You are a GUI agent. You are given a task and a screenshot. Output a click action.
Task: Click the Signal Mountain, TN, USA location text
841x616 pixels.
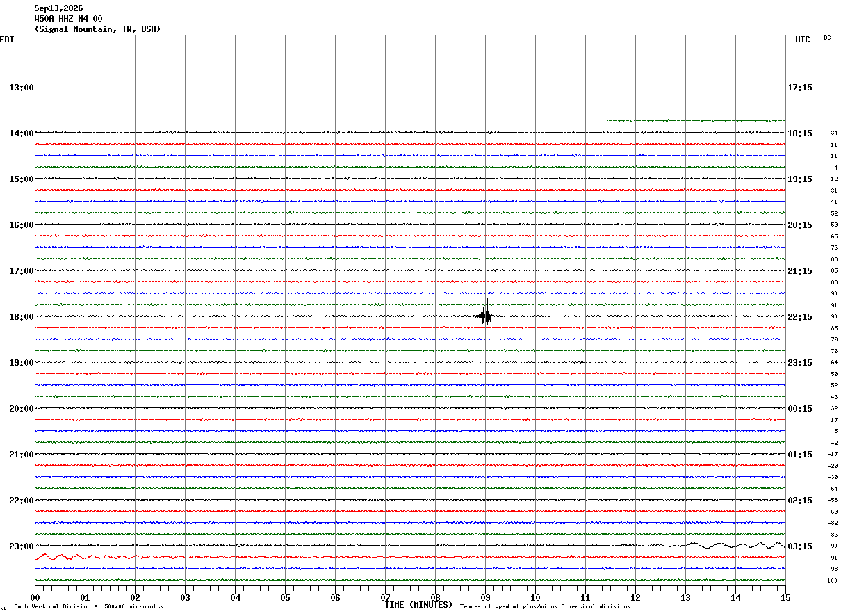click(97, 29)
